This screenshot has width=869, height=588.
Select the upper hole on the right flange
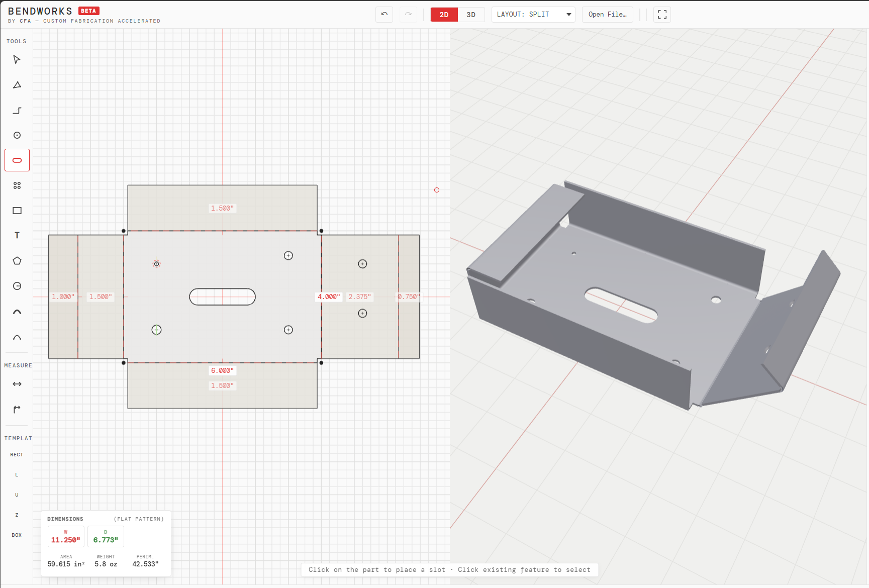362,264
